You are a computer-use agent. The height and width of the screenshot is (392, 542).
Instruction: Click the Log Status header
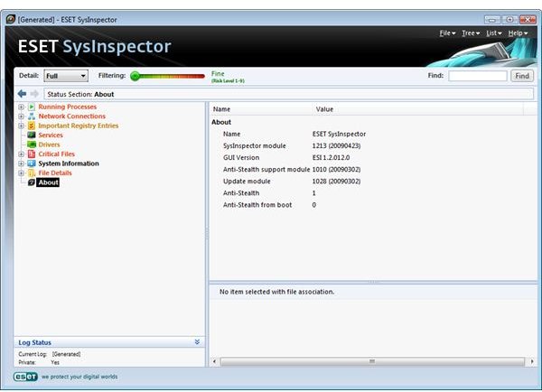(109, 342)
